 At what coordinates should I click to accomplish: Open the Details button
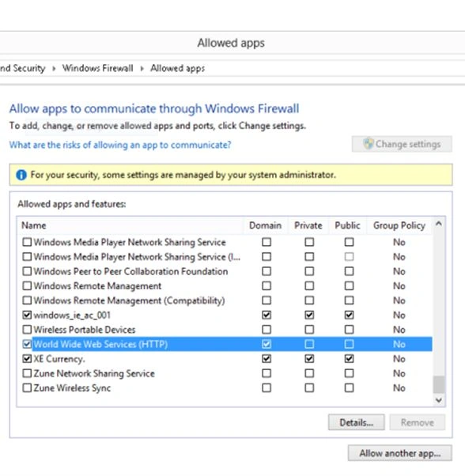357,422
